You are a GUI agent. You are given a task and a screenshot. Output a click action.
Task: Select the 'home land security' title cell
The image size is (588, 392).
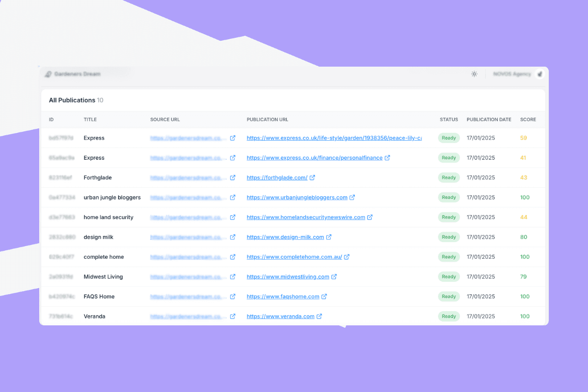(108, 217)
